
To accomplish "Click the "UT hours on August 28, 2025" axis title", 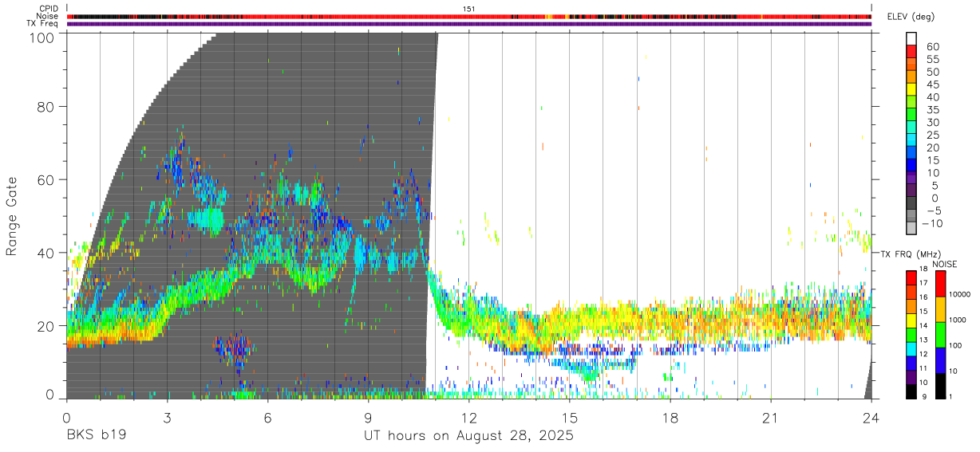I will click(x=468, y=436).
